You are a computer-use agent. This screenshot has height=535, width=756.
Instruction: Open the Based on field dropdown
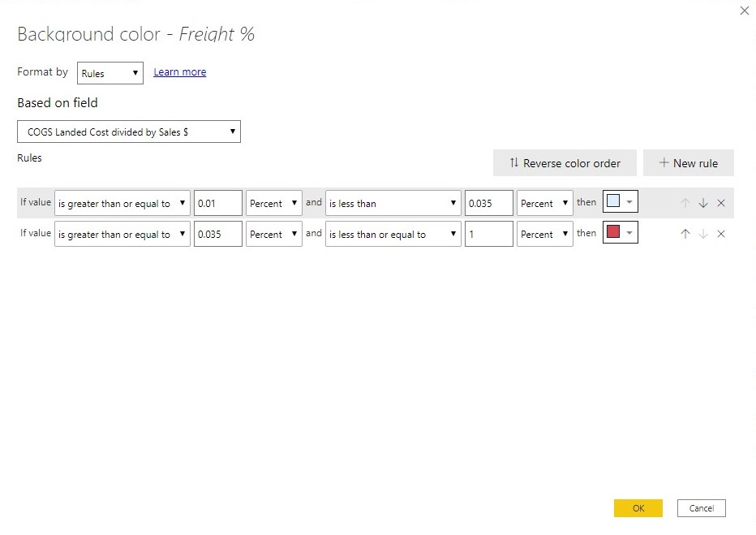pos(129,132)
